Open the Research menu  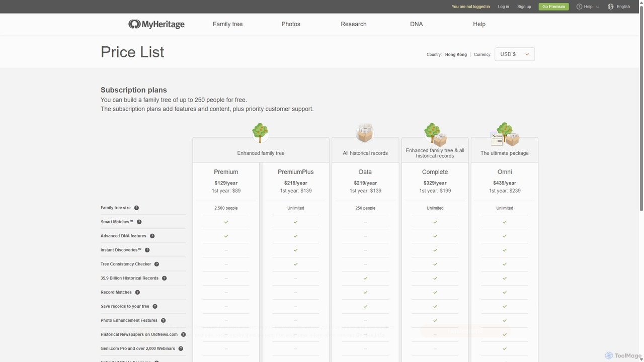coord(354,24)
